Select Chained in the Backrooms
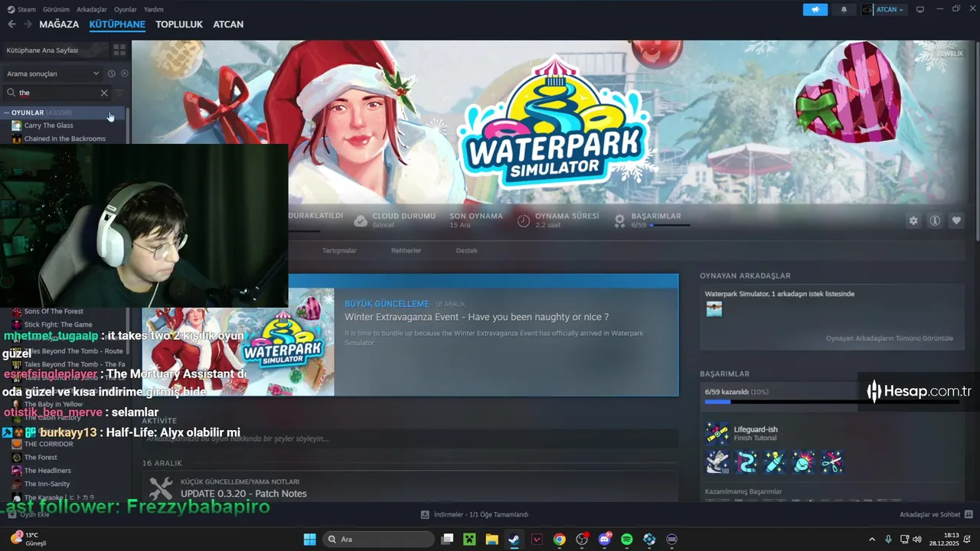980x551 pixels. pos(64,139)
